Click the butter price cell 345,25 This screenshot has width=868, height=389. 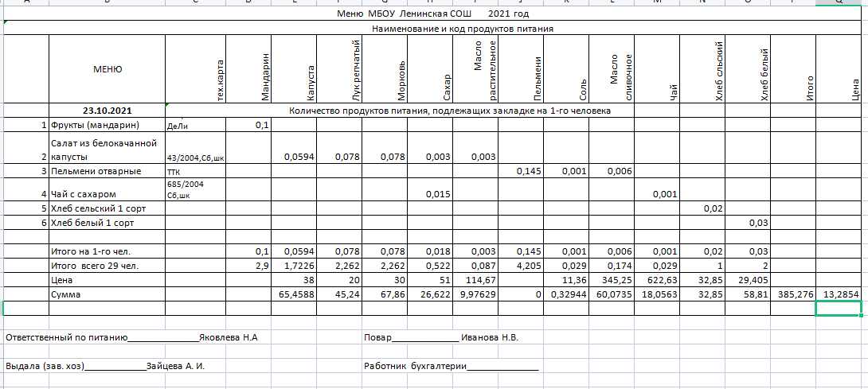point(615,280)
